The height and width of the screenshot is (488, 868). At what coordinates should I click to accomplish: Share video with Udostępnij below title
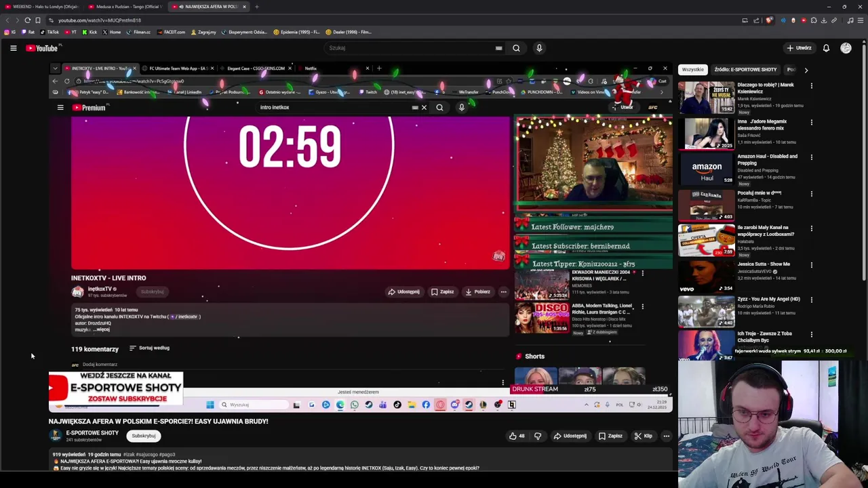tap(570, 436)
